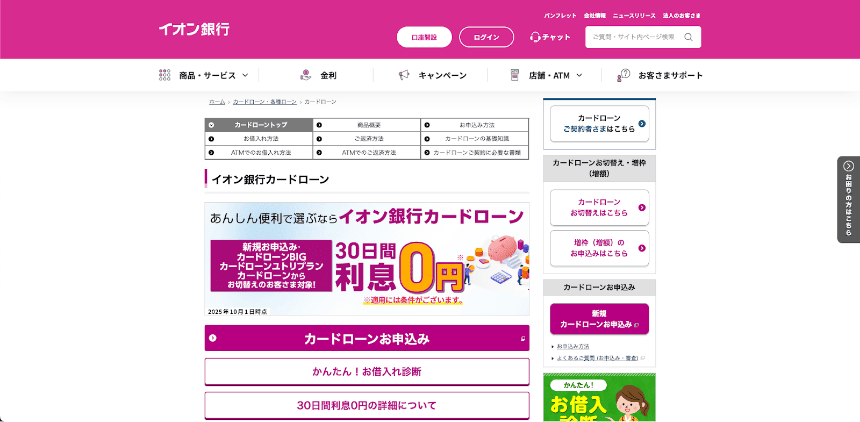Click the ホーム breadcrumb link
Screen dimensions: 860x422
point(217,102)
